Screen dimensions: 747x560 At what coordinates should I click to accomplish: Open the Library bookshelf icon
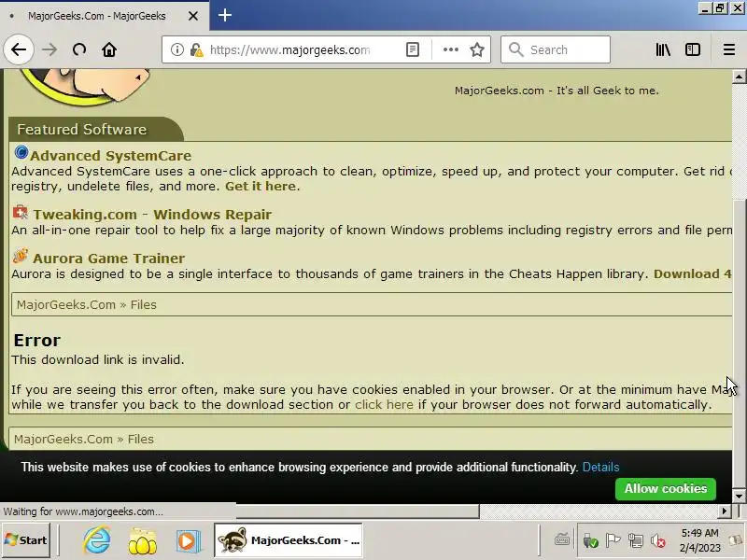point(663,49)
